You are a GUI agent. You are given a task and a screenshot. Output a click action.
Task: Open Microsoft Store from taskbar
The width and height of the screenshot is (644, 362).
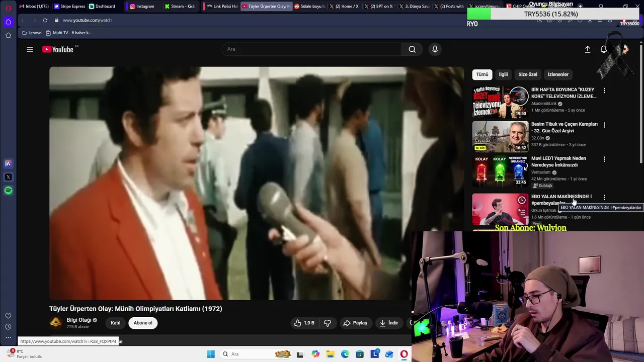click(x=360, y=354)
